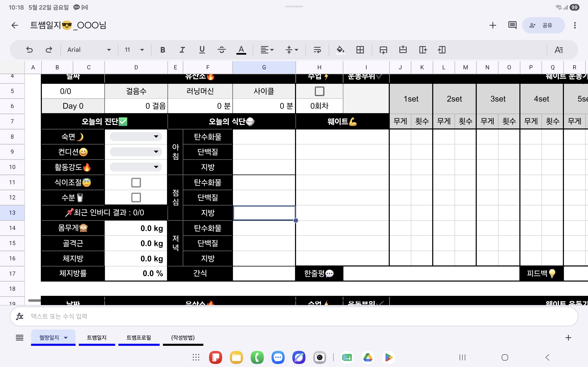The width and height of the screenshot is (588, 367).
Task: Open the (작성방법) sheet tab
Action: coord(183,337)
